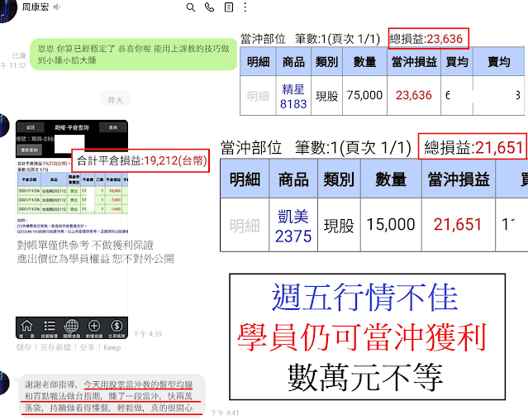The width and height of the screenshot is (528, 420).
Task: Tap the dollar icon for 交易帳務
Action: [117, 327]
